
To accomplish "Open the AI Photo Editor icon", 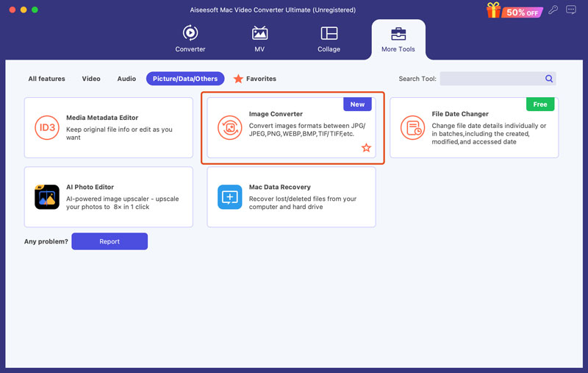I will click(47, 197).
